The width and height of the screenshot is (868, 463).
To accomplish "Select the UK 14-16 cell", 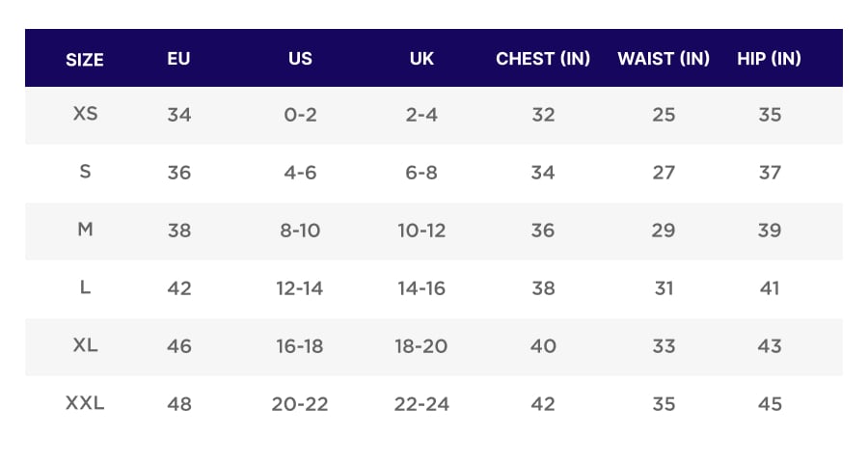I will point(421,288).
